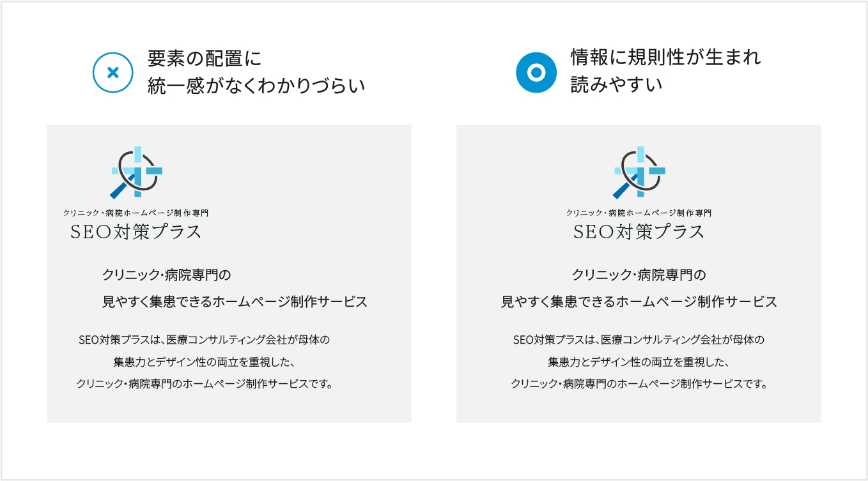
Task: Click SEO対策プラス wordmark in the misaligned card
Action: click(136, 232)
